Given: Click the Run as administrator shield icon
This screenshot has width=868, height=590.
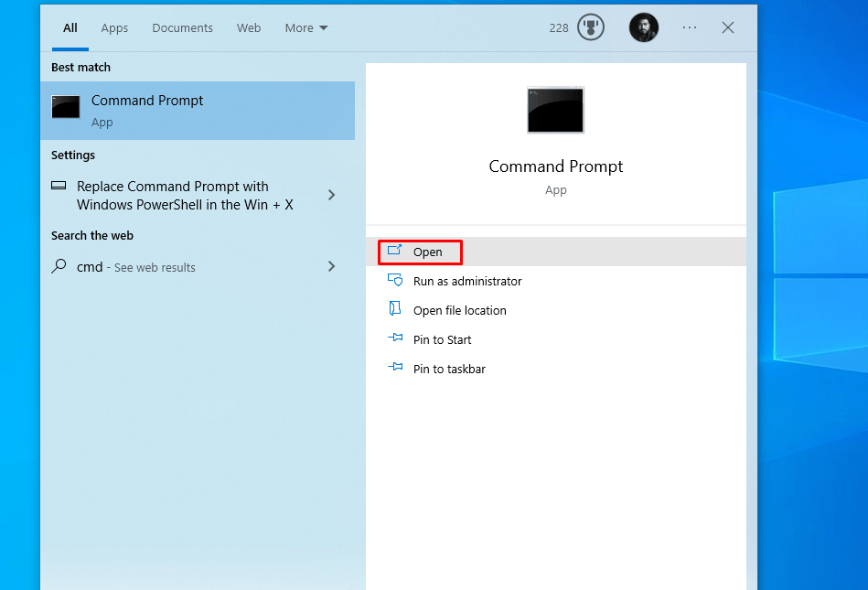Looking at the screenshot, I should pyautogui.click(x=395, y=280).
